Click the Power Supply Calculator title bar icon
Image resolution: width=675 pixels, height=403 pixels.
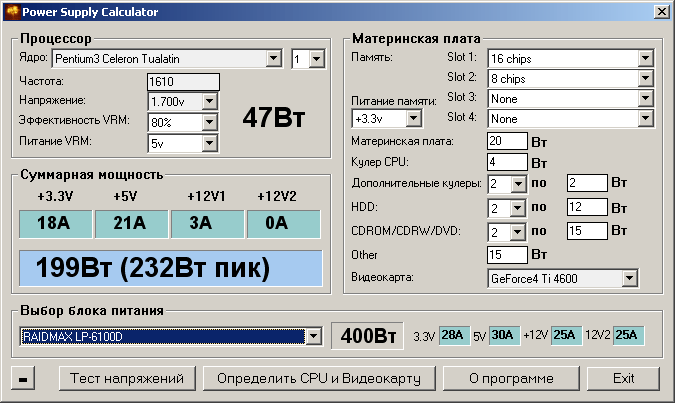click(x=12, y=12)
